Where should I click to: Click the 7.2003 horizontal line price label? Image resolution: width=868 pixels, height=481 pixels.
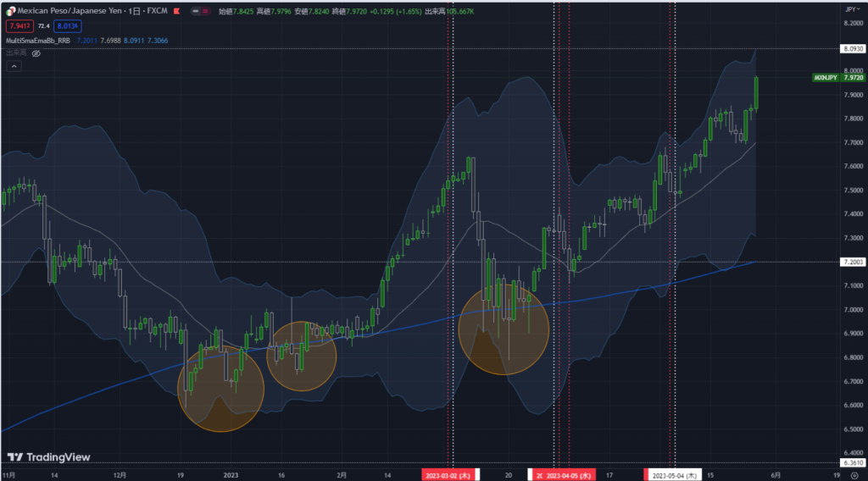click(x=852, y=263)
